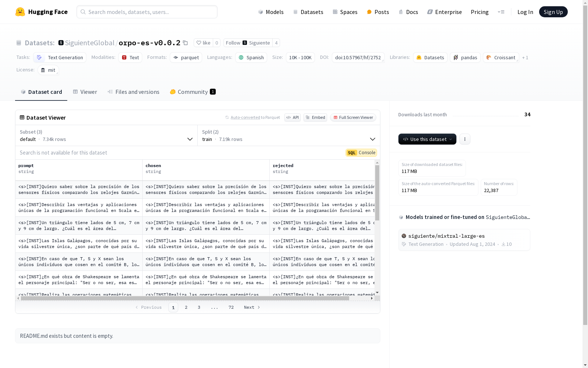Image resolution: width=588 pixels, height=368 pixels.
Task: Click the pandas library icon
Action: (x=456, y=57)
